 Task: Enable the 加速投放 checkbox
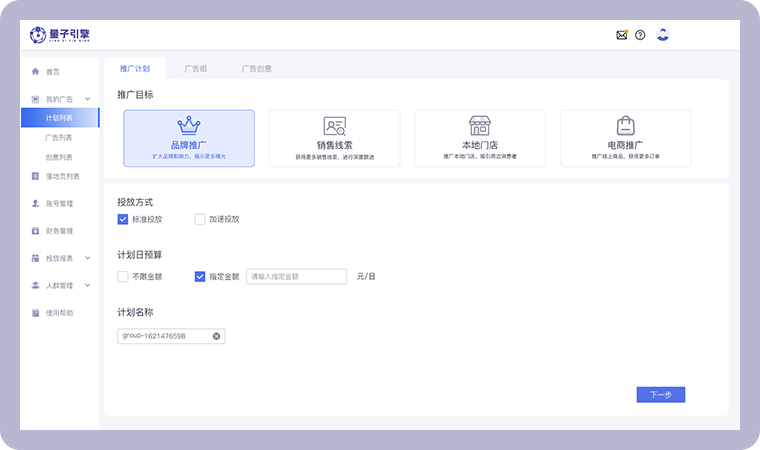click(x=200, y=219)
